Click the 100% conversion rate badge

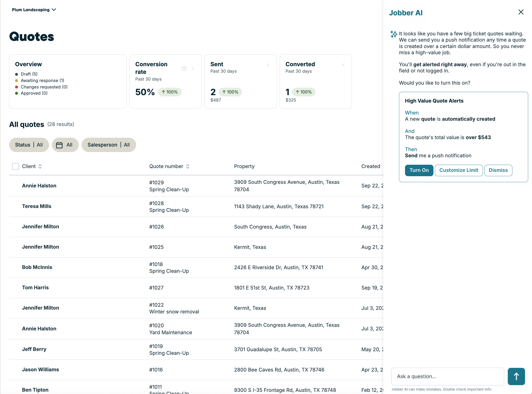pyautogui.click(x=170, y=92)
